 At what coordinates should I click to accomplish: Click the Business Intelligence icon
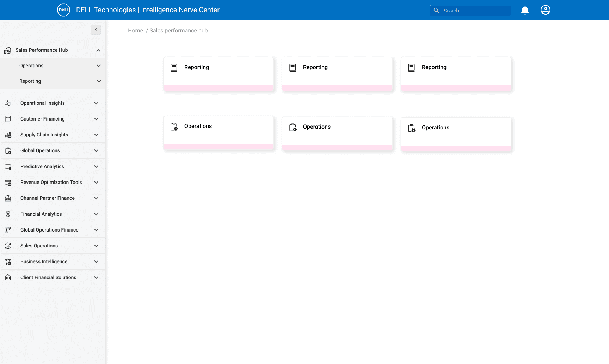(8, 261)
